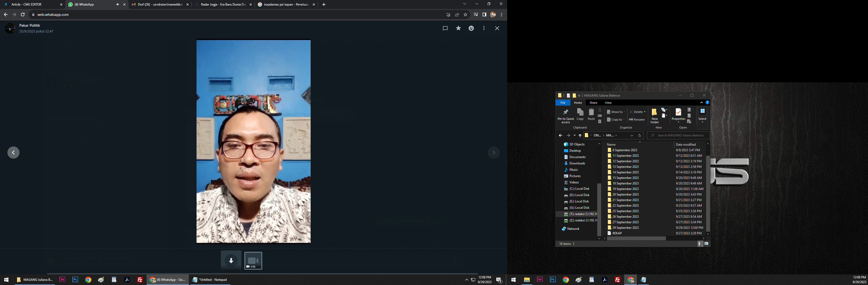Open Easy access dropdown

[664, 116]
